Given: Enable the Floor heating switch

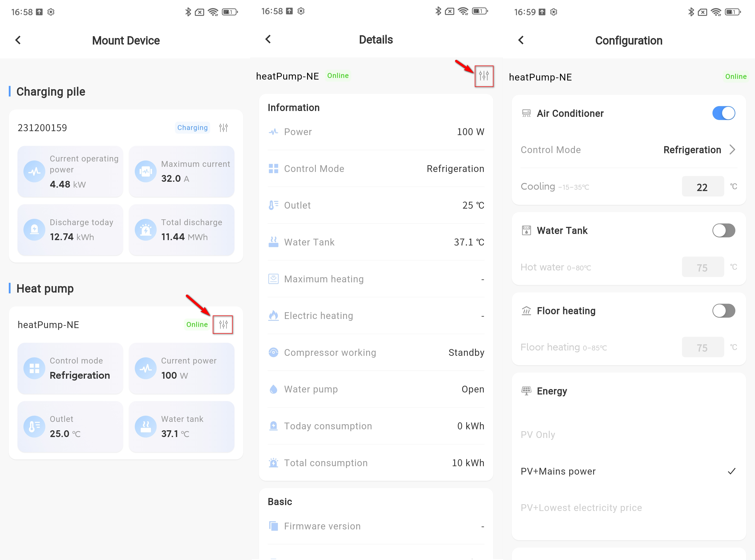Looking at the screenshot, I should tap(724, 311).
